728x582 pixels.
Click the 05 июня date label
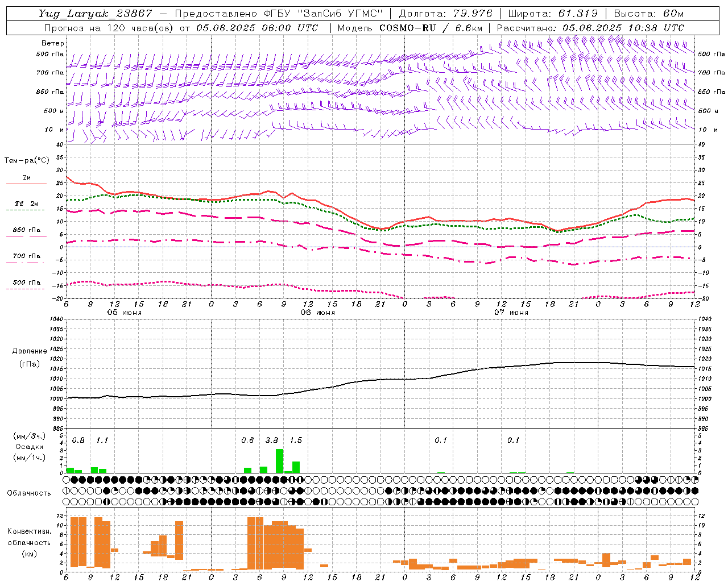[x=124, y=313]
